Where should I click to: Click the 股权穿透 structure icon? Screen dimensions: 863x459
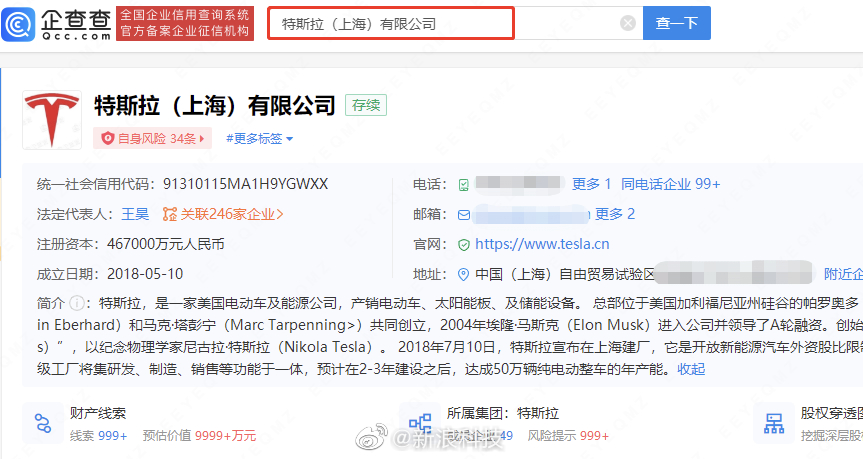pos(774,423)
